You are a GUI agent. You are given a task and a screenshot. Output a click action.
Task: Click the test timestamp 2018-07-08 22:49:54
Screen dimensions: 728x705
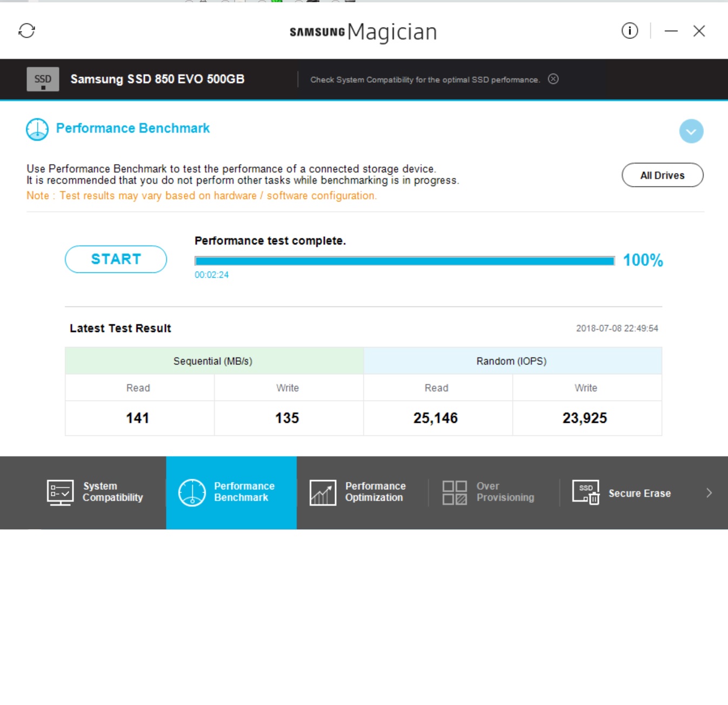[x=617, y=329]
